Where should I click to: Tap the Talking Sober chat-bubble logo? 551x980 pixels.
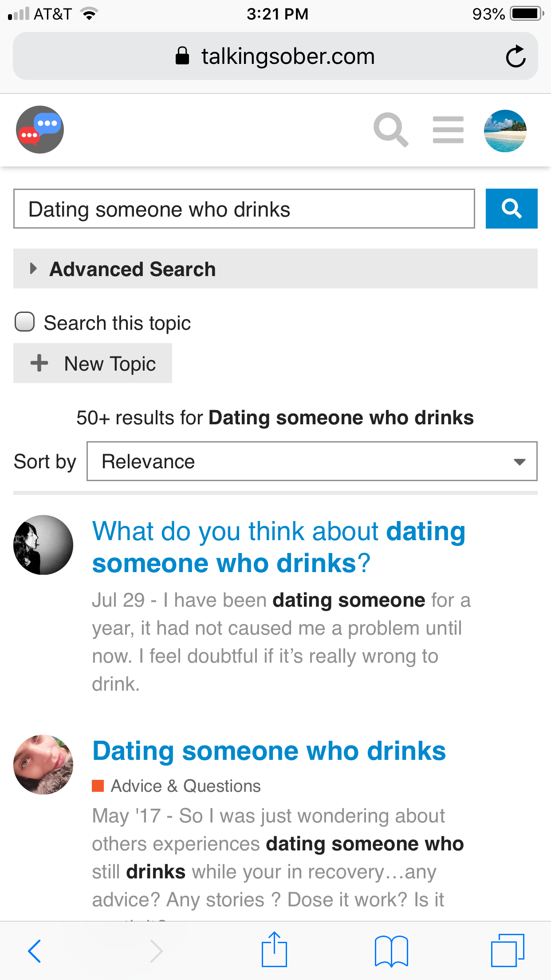pyautogui.click(x=40, y=130)
